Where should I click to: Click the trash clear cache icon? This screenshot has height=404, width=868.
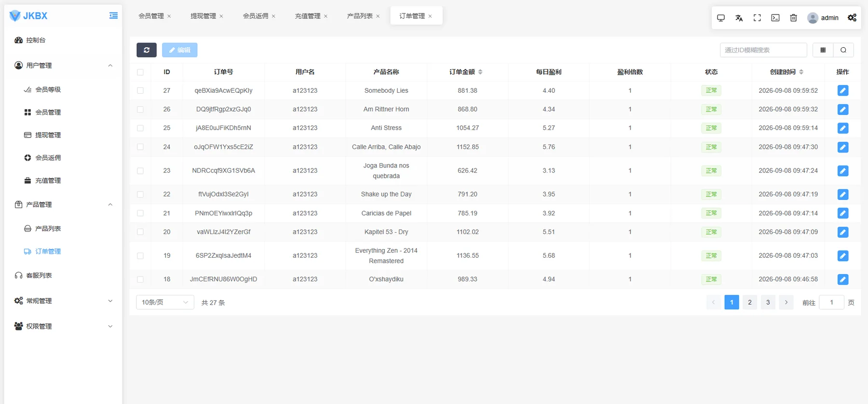[x=793, y=18]
